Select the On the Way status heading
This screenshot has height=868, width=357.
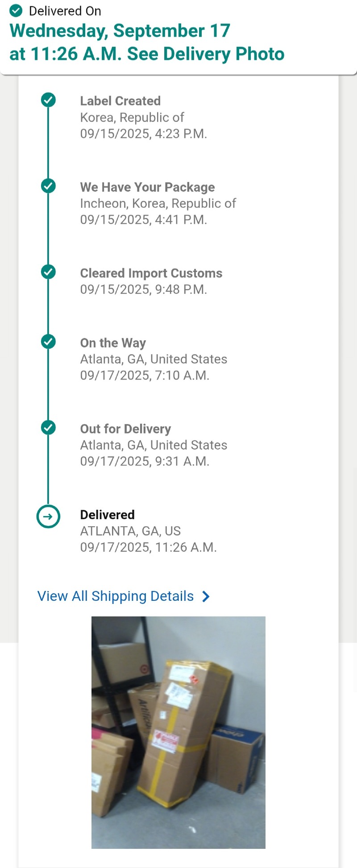113,343
